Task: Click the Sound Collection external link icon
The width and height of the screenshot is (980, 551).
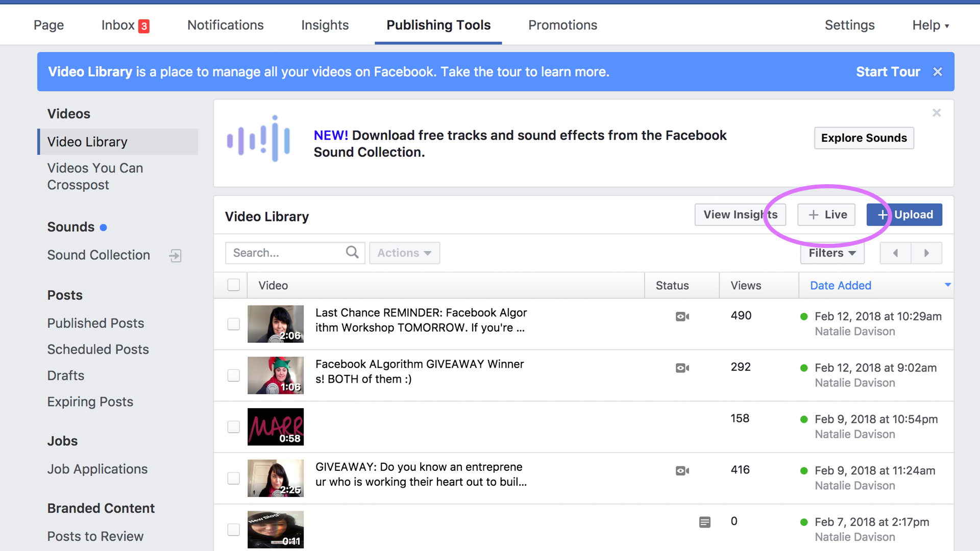Action: [176, 256]
